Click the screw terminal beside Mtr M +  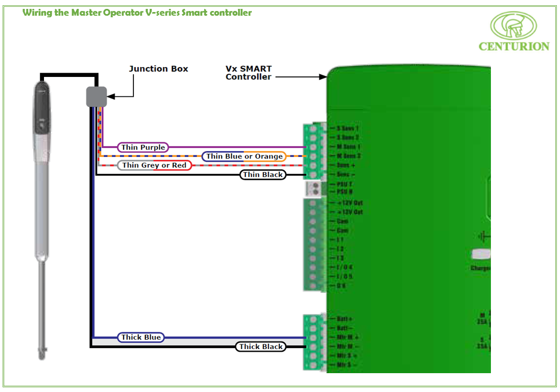[x=313, y=338]
